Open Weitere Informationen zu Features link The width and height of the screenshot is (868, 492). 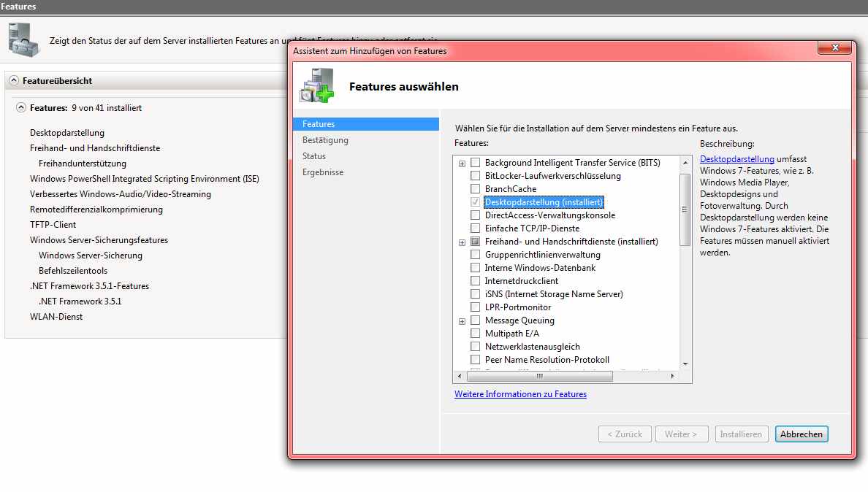click(x=520, y=394)
